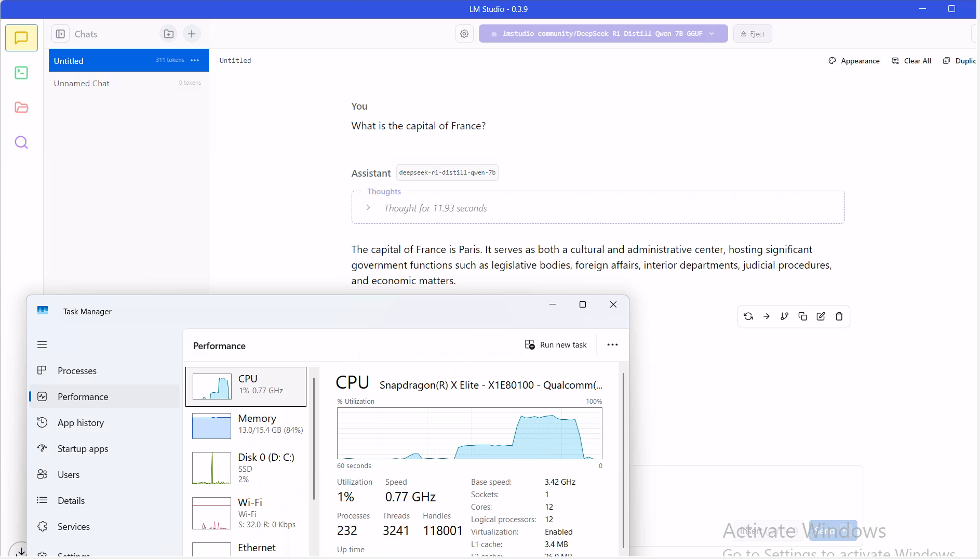Screen dimensions: 980x559
Task: Open the Appearance options
Action: click(x=854, y=61)
